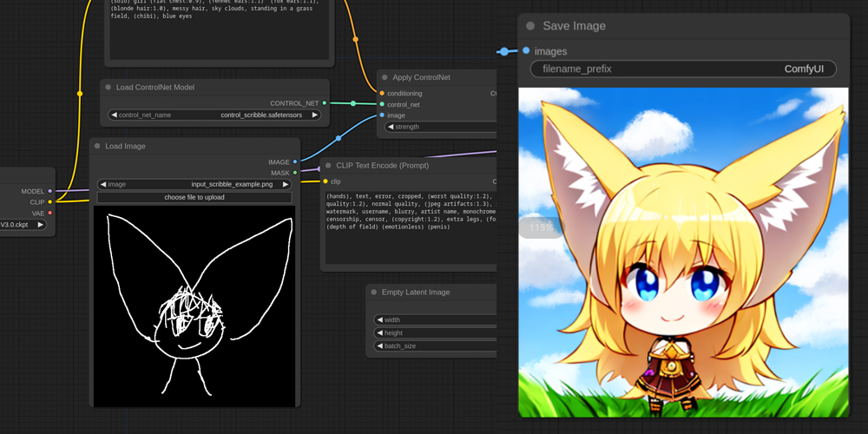Open the scribble input image preview
Screen dimensions: 868x434
(194, 306)
